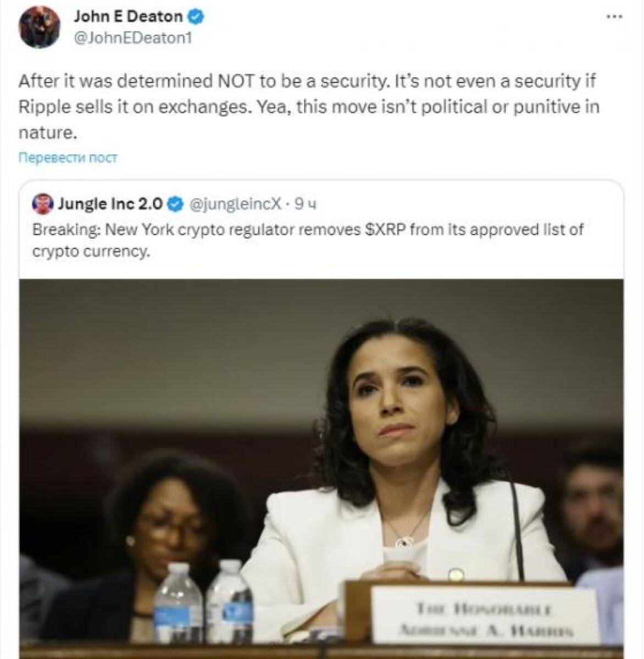The width and height of the screenshot is (644, 659).
Task: Open the quoted post's Breaking news text
Action: (x=308, y=240)
